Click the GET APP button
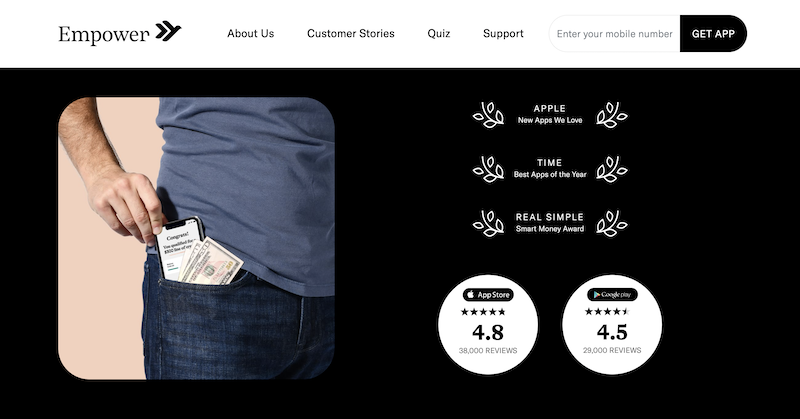The image size is (800, 419). 713,34
